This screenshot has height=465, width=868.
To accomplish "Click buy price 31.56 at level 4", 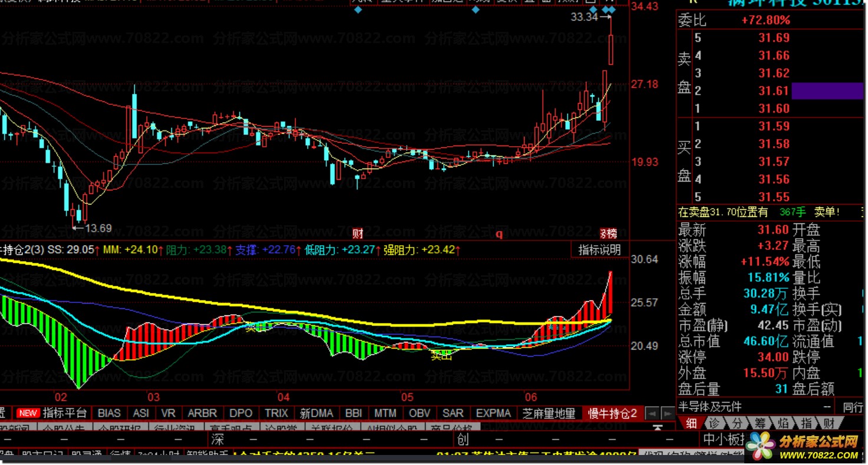I will (x=774, y=179).
